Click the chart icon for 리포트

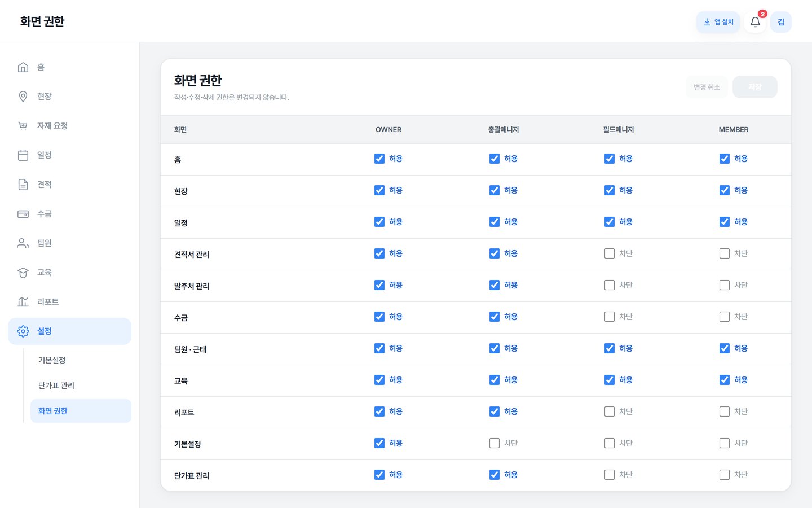(x=23, y=302)
